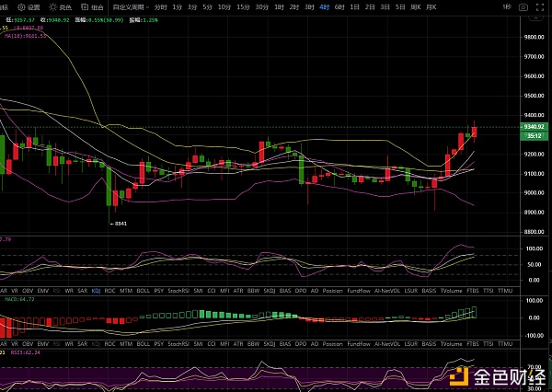
Task: Choose TVolume in indicator bar above MACD pane
Action: [452, 291]
